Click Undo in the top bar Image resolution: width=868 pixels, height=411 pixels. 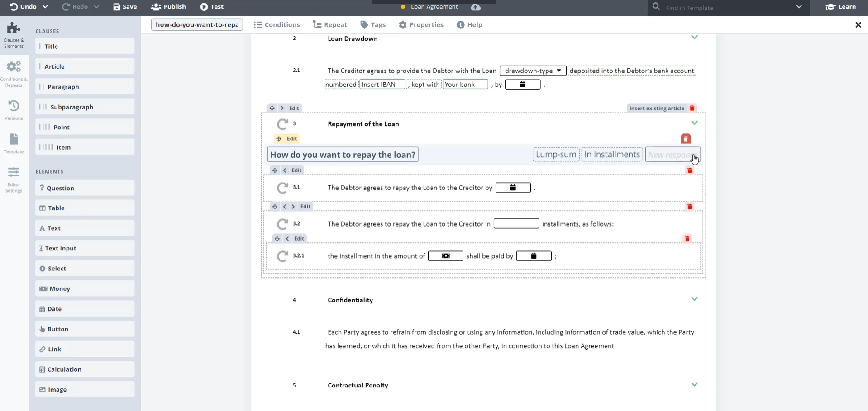pos(24,7)
